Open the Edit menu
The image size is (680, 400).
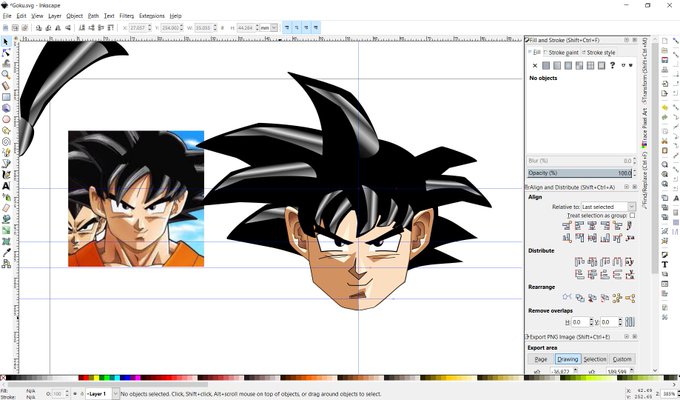21,16
